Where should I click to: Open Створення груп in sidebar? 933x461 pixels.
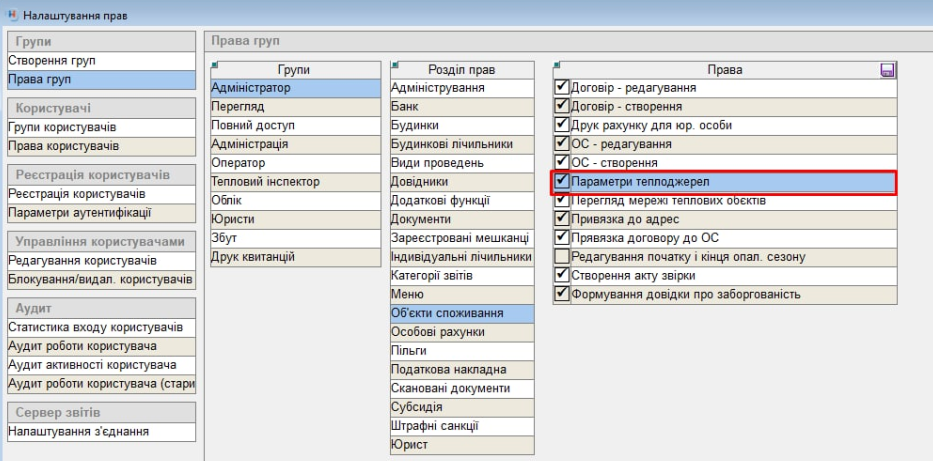click(x=52, y=61)
